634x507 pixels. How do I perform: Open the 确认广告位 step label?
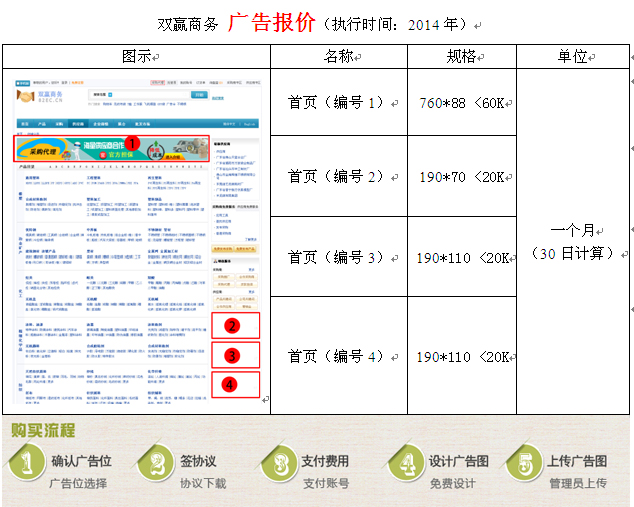81,461
